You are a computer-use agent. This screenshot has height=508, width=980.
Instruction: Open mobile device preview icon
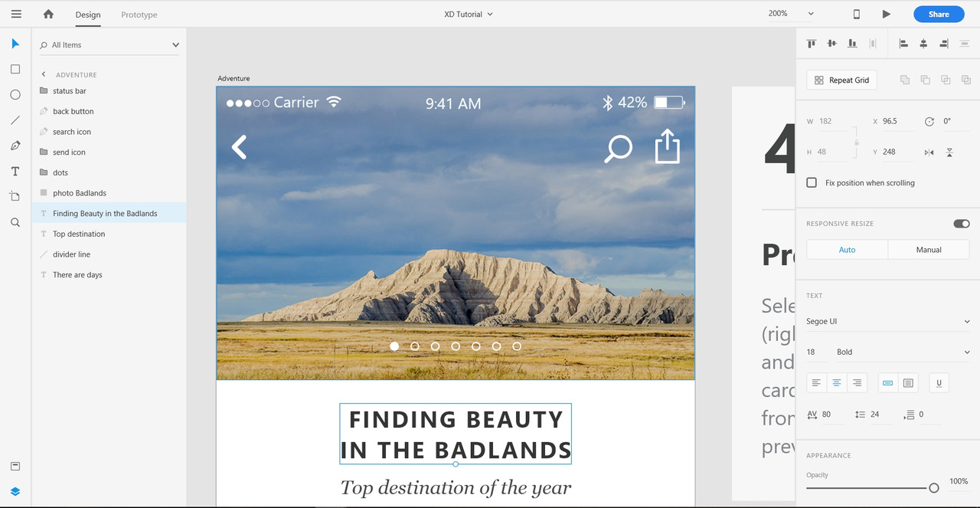[x=857, y=14]
